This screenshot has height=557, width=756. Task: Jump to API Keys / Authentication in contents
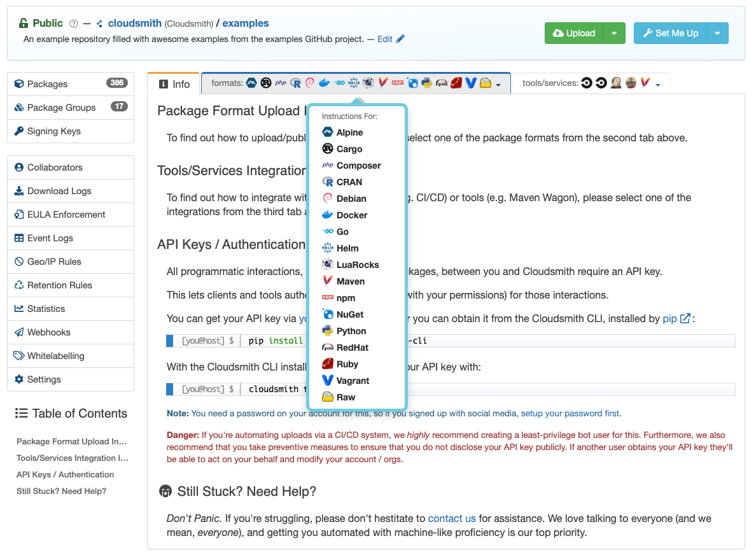tap(65, 474)
